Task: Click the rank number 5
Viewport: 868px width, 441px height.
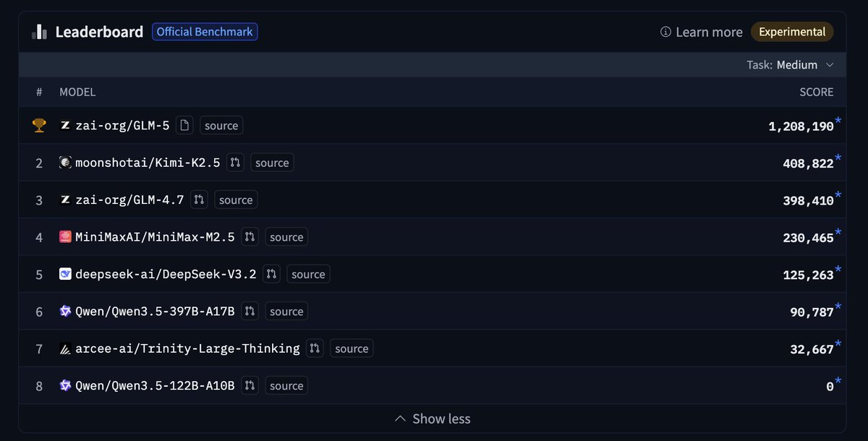Action: coord(39,275)
